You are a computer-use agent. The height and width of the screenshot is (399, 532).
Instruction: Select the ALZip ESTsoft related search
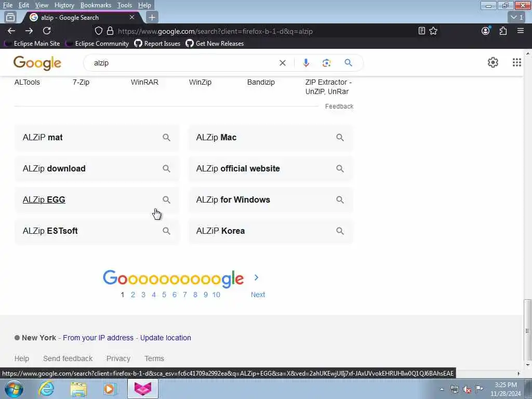97,231
